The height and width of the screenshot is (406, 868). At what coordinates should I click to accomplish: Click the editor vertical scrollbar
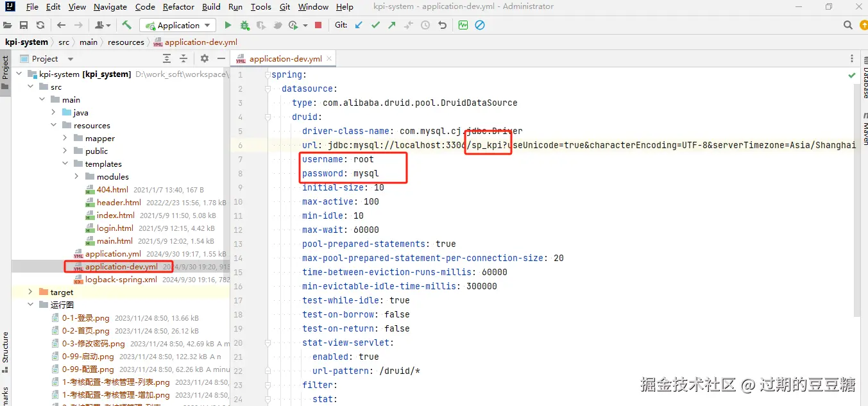pos(856,199)
